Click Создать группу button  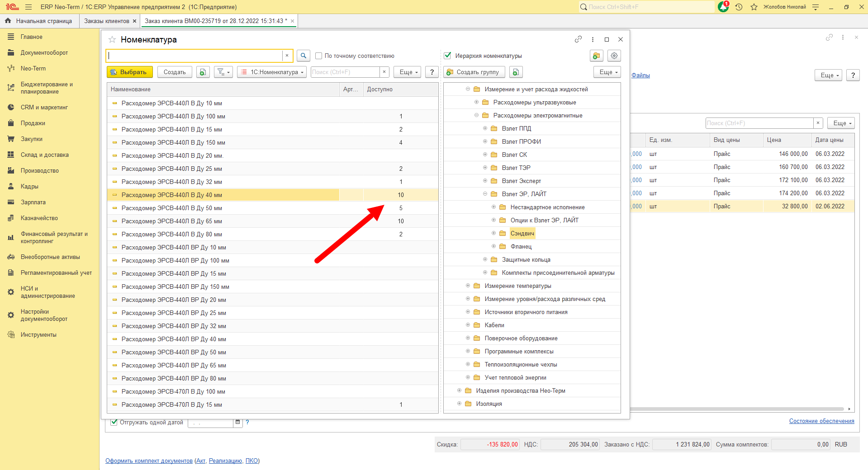coord(474,72)
